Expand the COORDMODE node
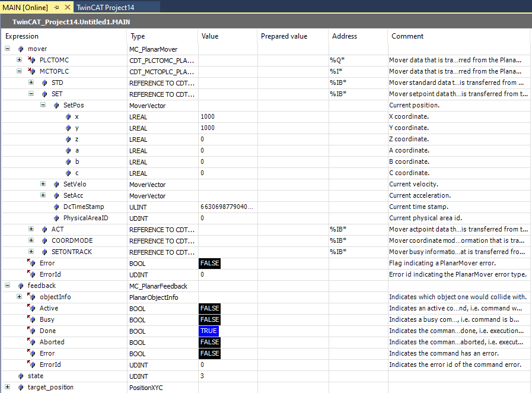The width and height of the screenshot is (532, 393). (x=31, y=240)
